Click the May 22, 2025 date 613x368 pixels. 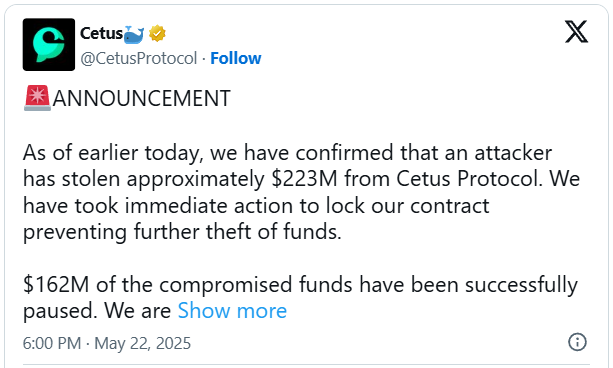click(x=142, y=343)
